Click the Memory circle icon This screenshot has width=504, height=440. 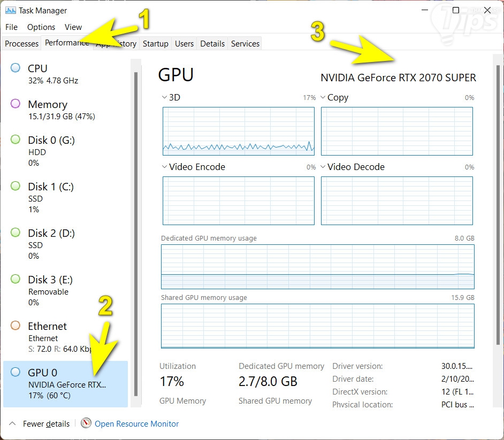click(16, 104)
